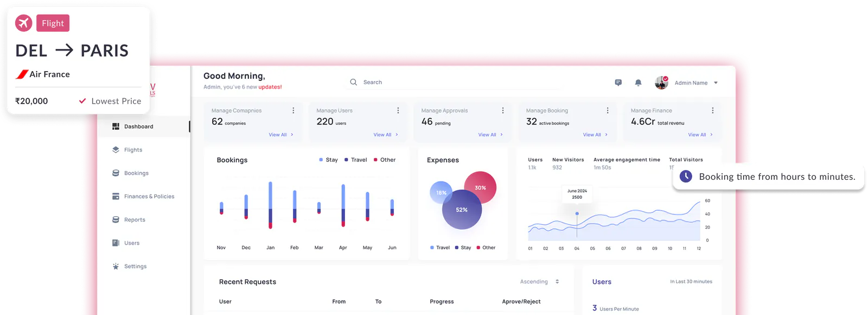Click the Air France airline logo
This screenshot has width=868, height=315.
point(22,74)
